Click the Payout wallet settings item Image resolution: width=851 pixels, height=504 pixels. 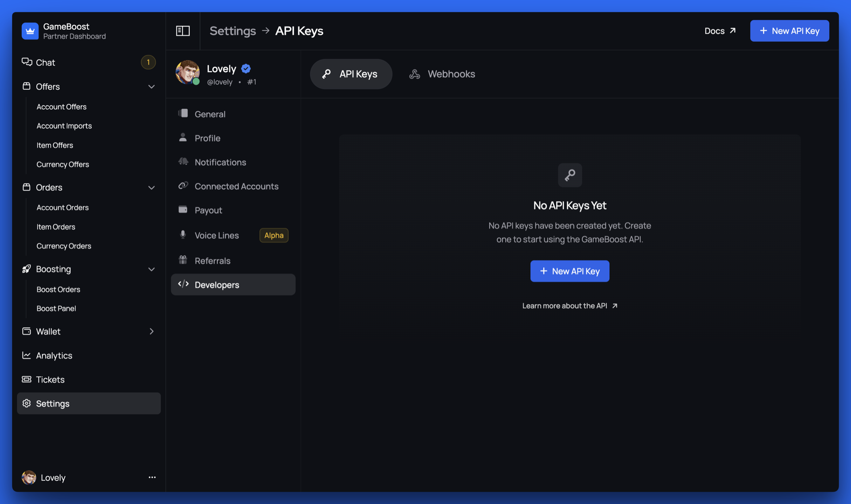(x=208, y=210)
